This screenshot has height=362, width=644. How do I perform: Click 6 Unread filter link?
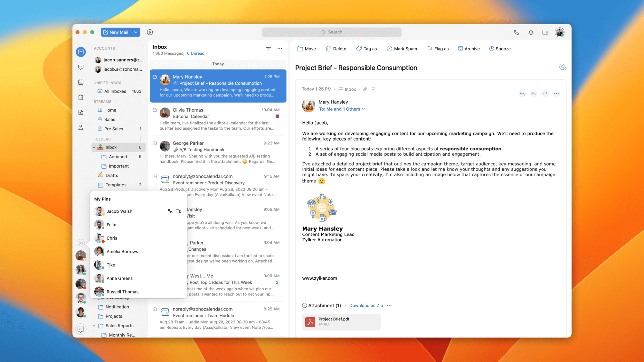[x=196, y=53]
